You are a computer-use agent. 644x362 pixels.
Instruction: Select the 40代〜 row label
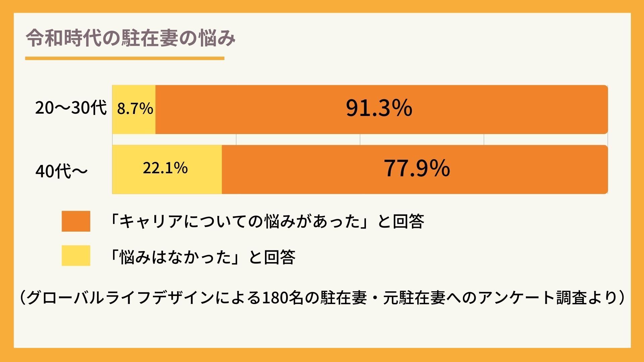61,171
